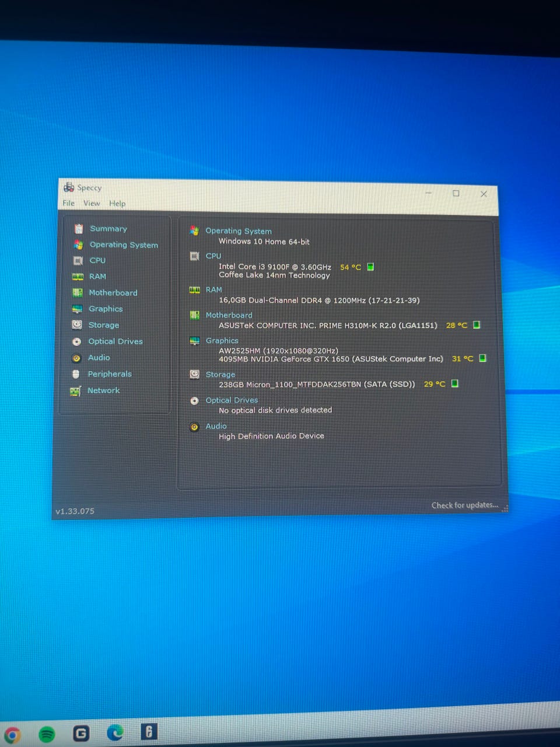
Task: Select Motherboard in the sidebar list
Action: tap(113, 292)
